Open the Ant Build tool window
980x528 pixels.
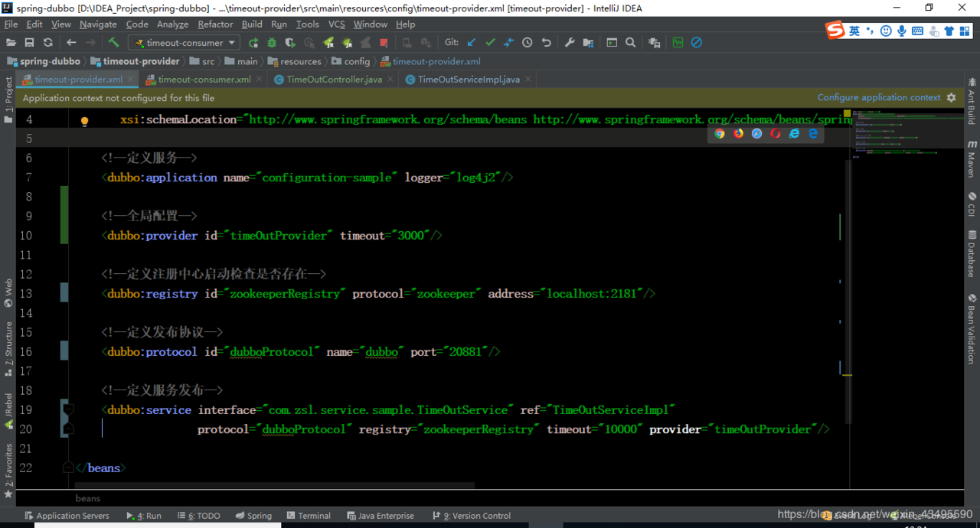point(972,100)
